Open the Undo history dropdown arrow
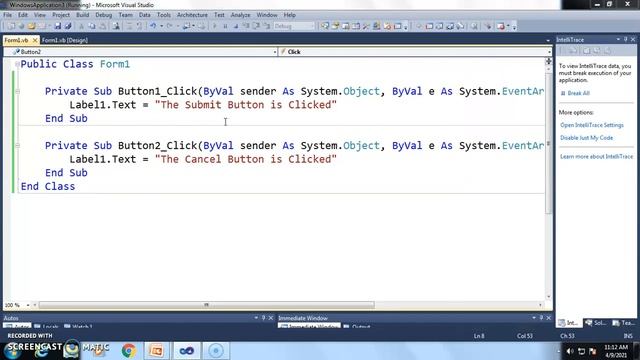 click(x=161, y=26)
